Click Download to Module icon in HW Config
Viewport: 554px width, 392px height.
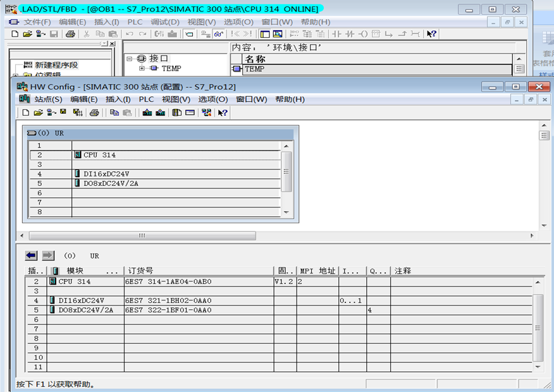pos(147,113)
